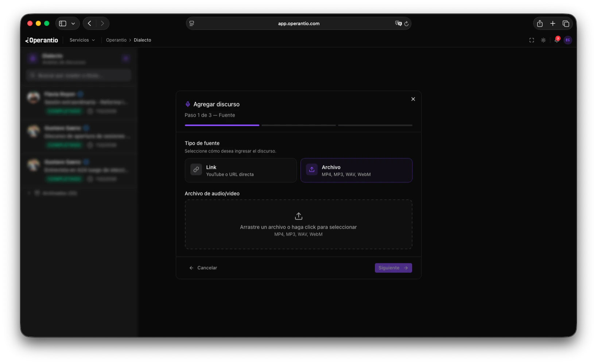Select the Archivo source type option

356,170
